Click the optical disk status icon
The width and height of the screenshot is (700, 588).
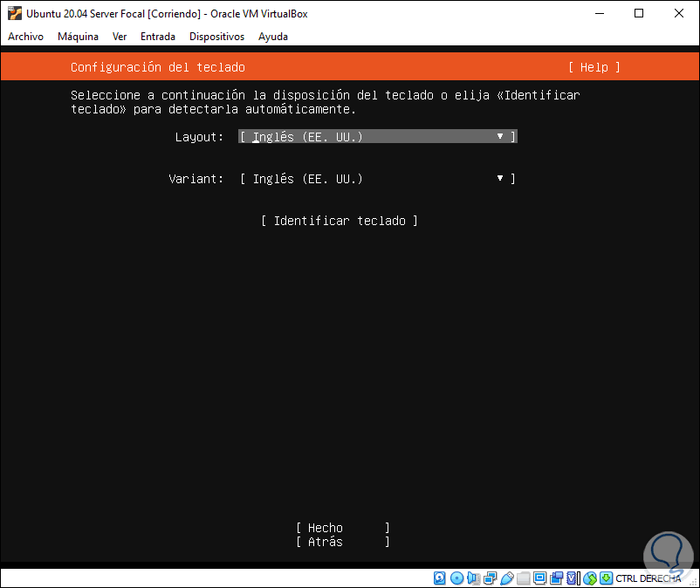point(456,578)
